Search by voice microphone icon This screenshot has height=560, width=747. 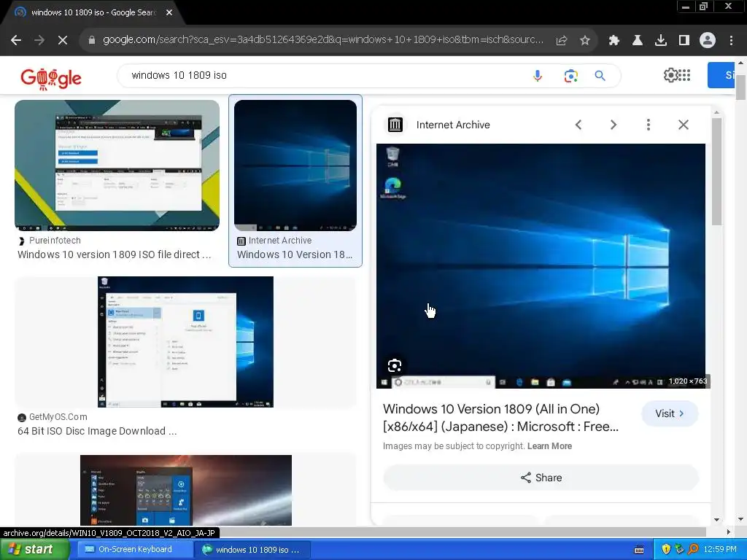point(538,76)
